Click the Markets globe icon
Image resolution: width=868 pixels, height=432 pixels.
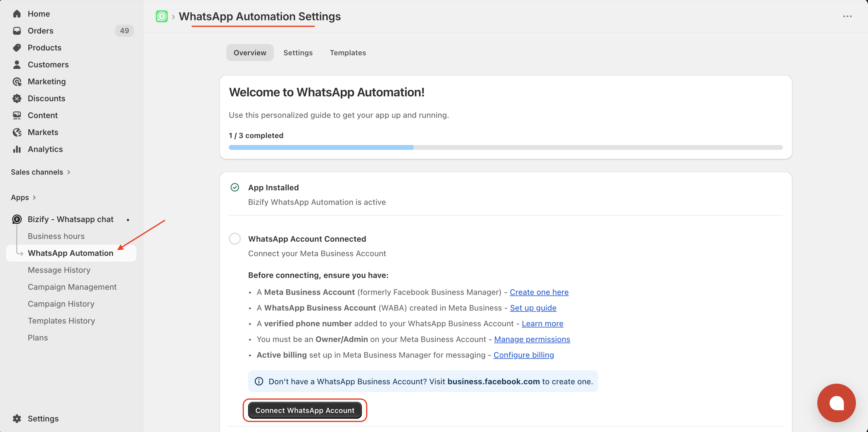click(x=17, y=132)
